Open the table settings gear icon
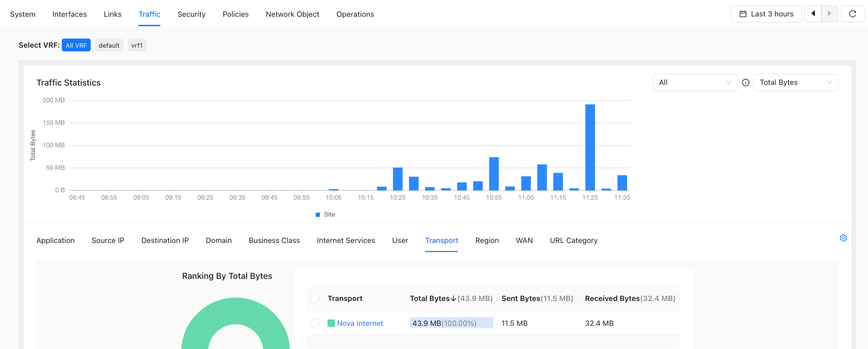This screenshot has height=349, width=868. tap(843, 238)
